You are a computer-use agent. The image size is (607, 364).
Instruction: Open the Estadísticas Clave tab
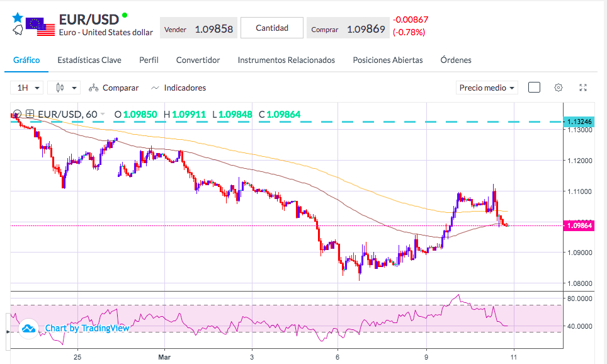pyautogui.click(x=89, y=60)
